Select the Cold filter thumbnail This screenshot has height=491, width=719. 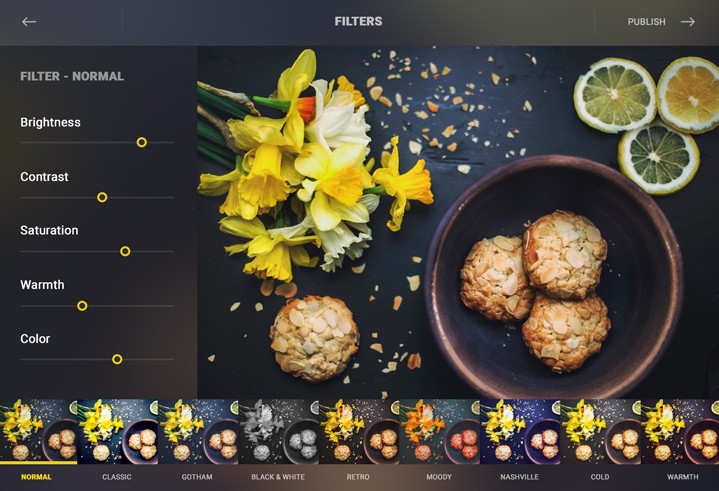tap(601, 431)
